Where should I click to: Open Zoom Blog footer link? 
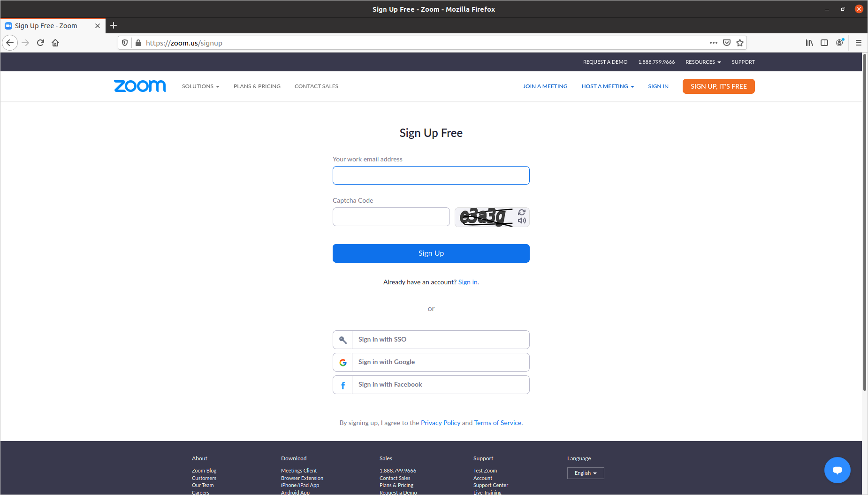tap(204, 471)
